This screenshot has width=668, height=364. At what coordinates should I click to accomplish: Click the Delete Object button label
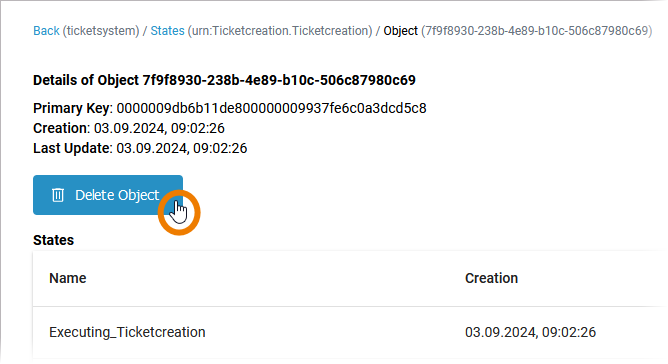pos(117,195)
